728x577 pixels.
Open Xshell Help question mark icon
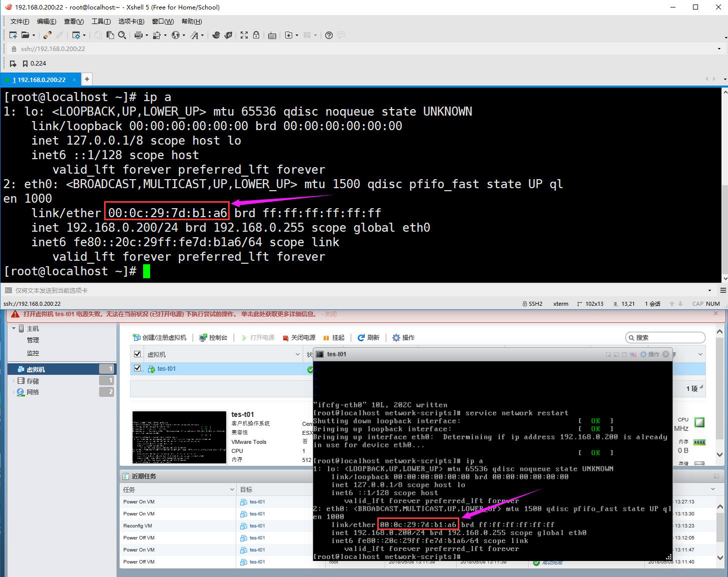(x=329, y=35)
